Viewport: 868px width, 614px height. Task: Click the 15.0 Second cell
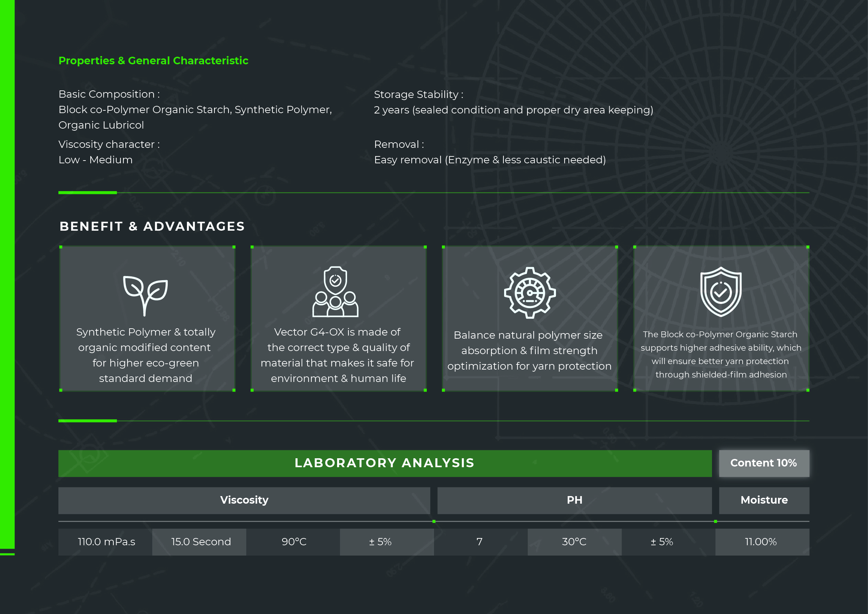(199, 542)
